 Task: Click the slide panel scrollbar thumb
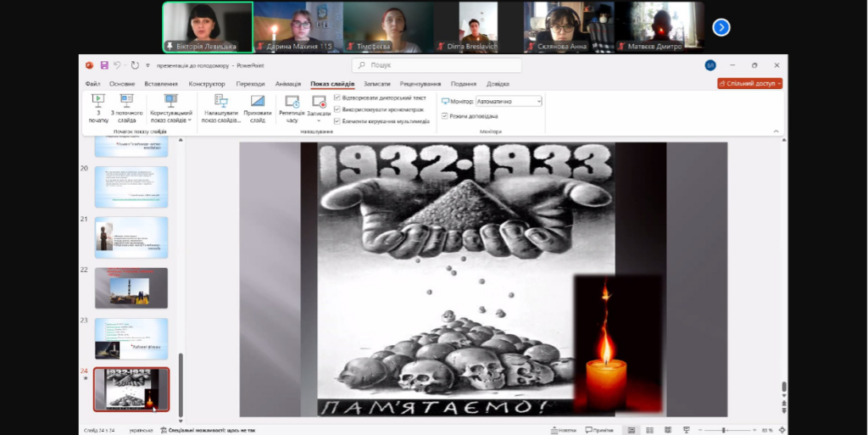pyautogui.click(x=180, y=385)
